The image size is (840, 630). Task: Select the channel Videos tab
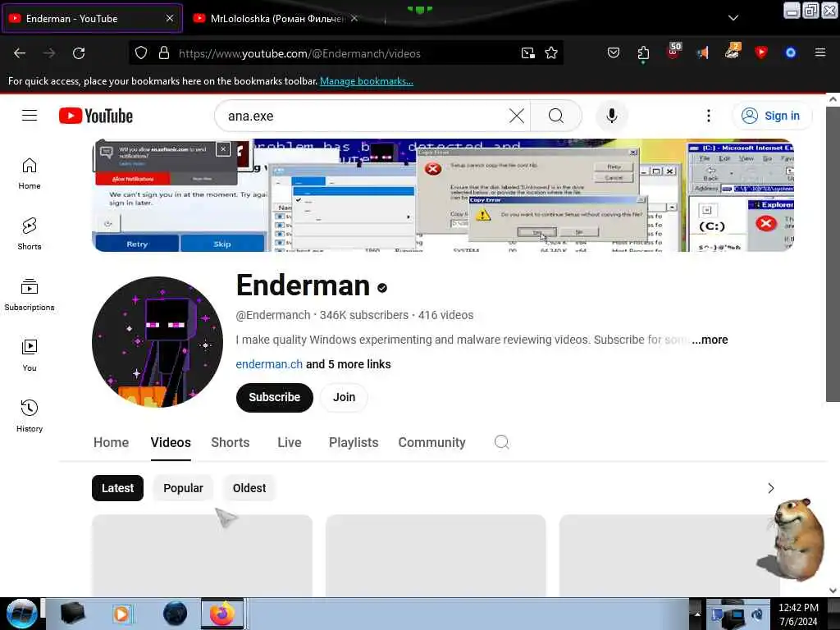(171, 442)
